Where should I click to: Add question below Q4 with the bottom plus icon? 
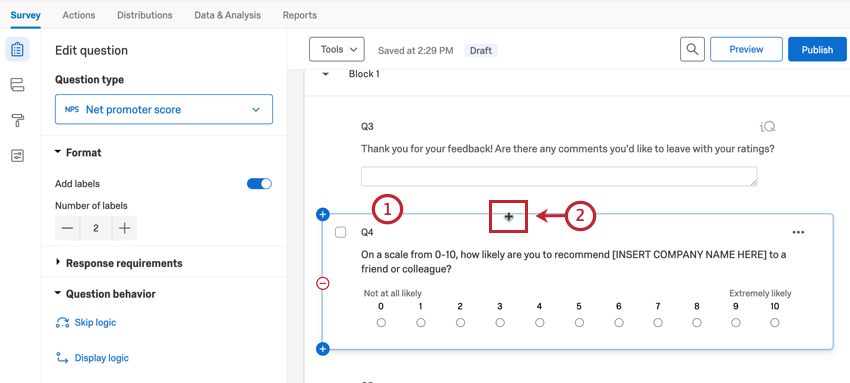(323, 349)
